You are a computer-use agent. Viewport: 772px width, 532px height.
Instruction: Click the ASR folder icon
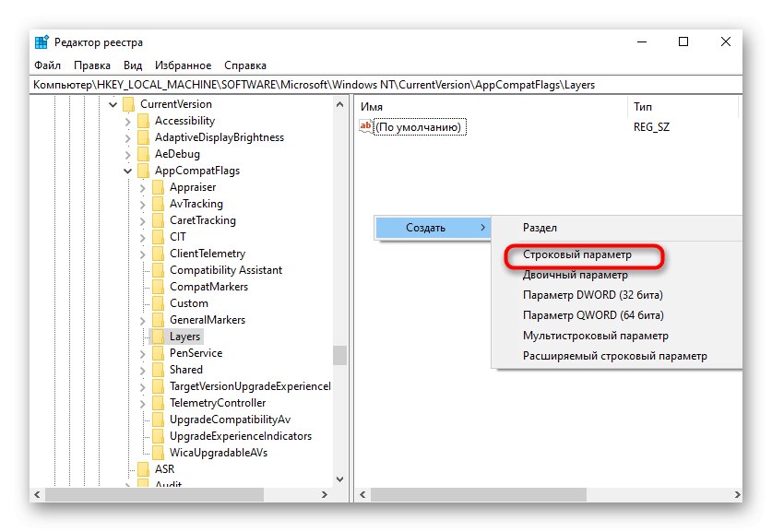pyautogui.click(x=143, y=469)
